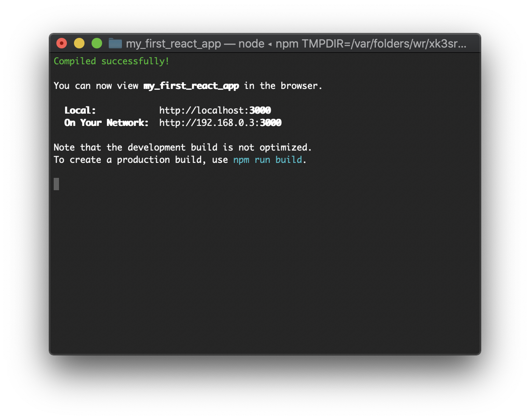
Task: Click the folder proxy icon in title bar
Action: click(115, 43)
